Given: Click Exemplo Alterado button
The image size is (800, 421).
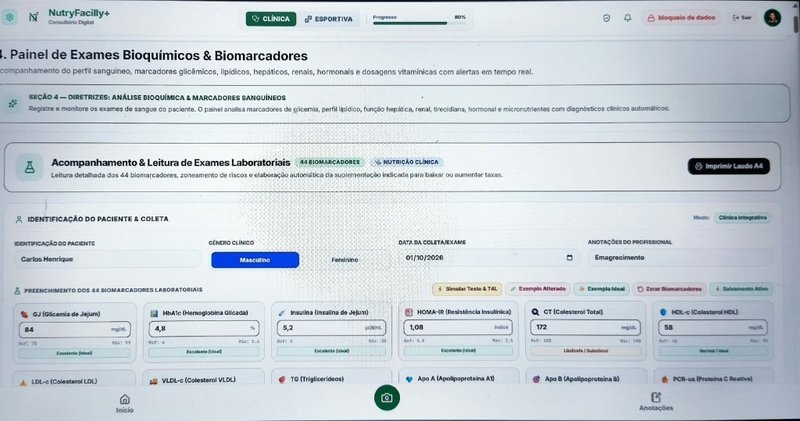Looking at the screenshot, I should pos(538,289).
